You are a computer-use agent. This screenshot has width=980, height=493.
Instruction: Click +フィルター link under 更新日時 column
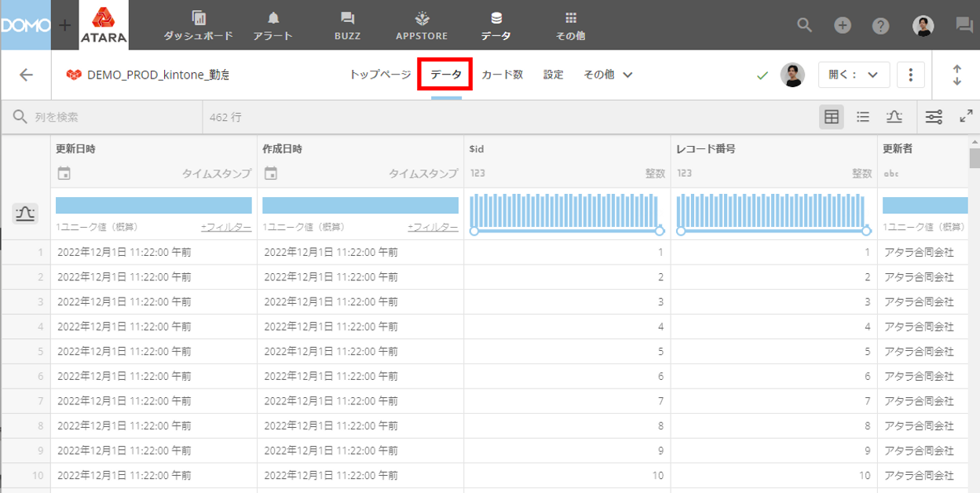click(226, 227)
